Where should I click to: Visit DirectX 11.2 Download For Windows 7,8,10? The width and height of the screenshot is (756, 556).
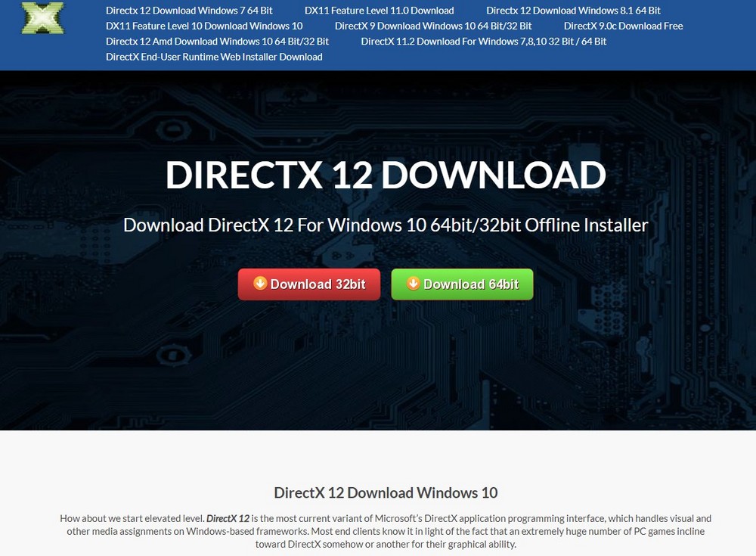tap(484, 41)
